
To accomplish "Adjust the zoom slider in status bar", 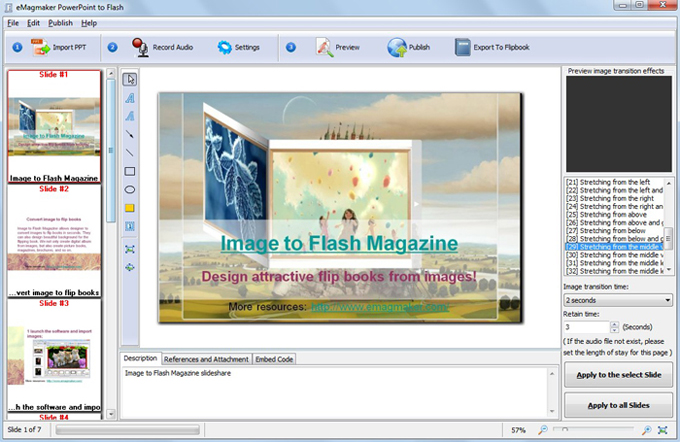I will 565,429.
